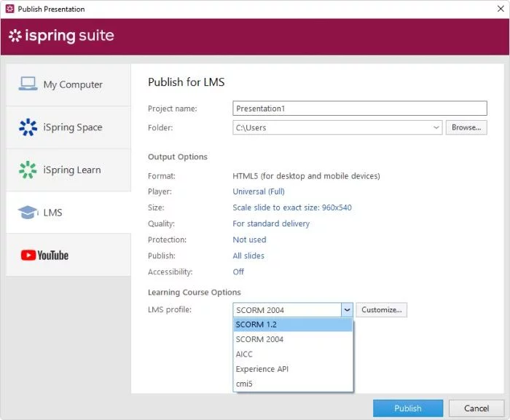510x420 pixels.
Task: Click the iSpring Learn green star icon
Action: (x=28, y=170)
